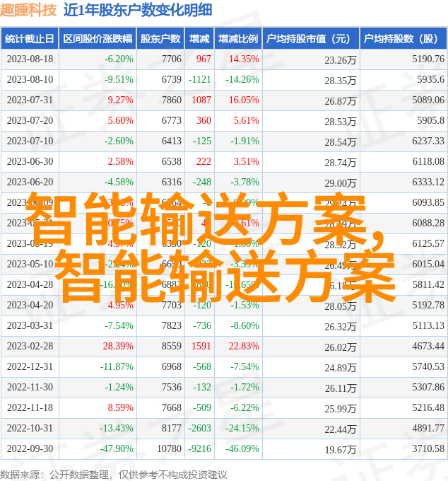The image size is (448, 481).
Task: Click the increase value 967
Action: point(204,59)
